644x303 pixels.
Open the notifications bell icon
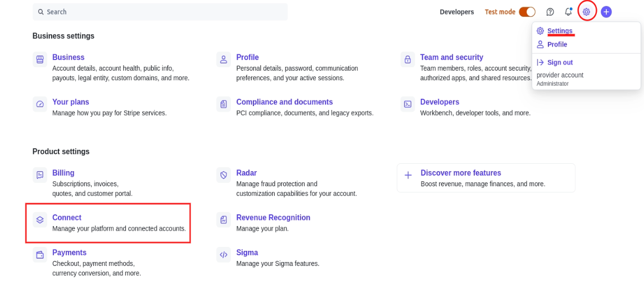568,12
